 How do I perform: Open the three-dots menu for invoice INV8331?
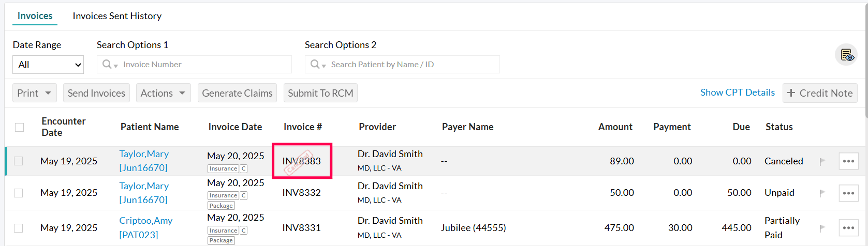(848, 228)
